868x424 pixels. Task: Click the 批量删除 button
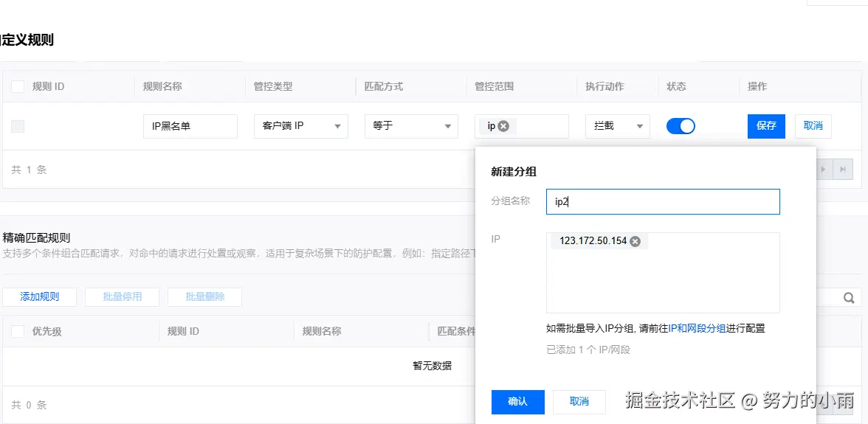[205, 297]
